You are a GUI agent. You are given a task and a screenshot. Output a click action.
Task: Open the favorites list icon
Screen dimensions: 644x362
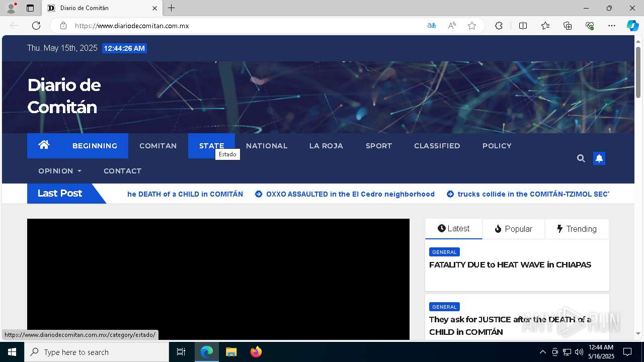[x=545, y=26]
